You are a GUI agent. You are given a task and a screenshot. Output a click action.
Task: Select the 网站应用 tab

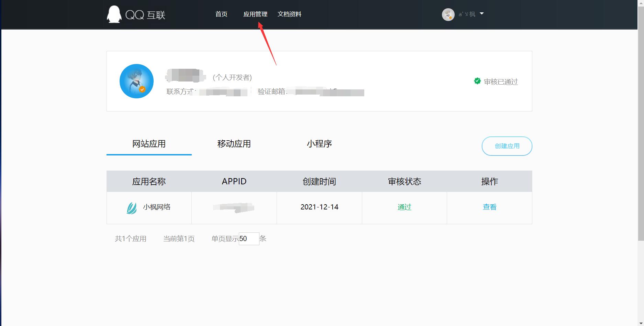(148, 144)
